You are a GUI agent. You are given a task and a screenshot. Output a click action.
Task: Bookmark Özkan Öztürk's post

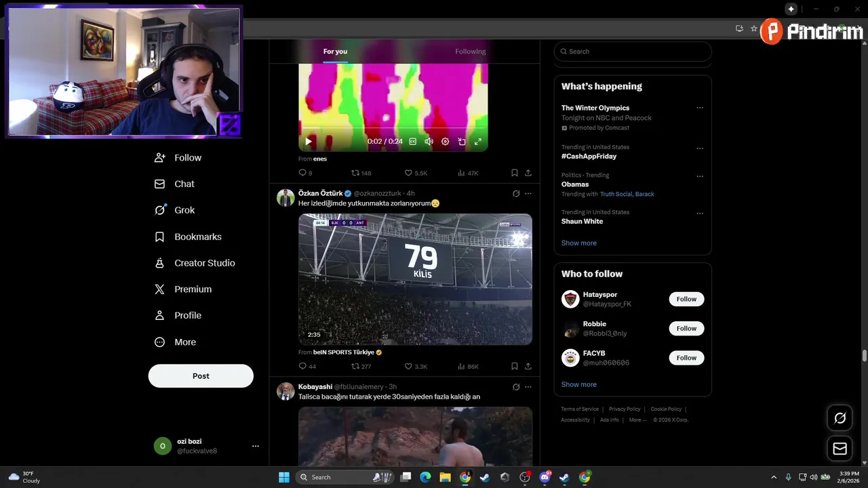[x=515, y=366]
